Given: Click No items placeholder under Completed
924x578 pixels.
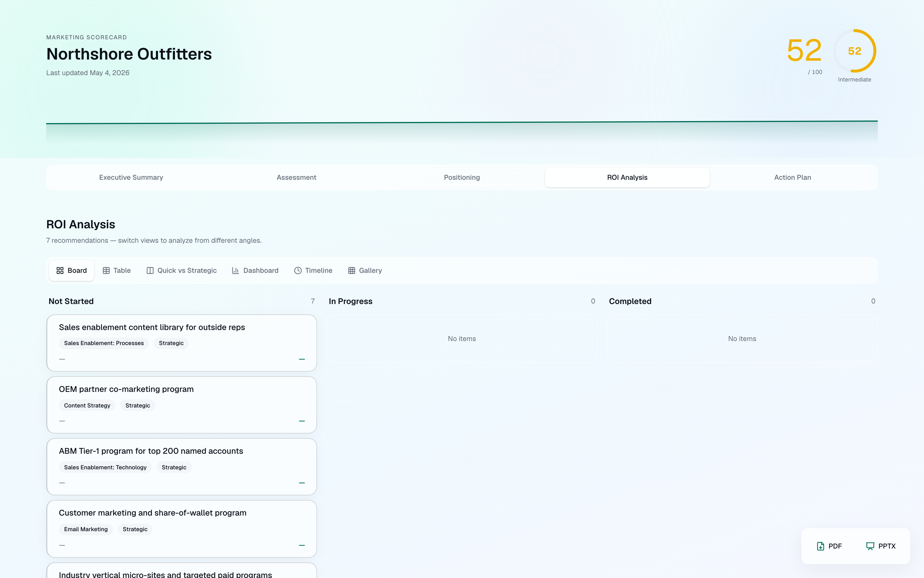Looking at the screenshot, I should 742,339.
